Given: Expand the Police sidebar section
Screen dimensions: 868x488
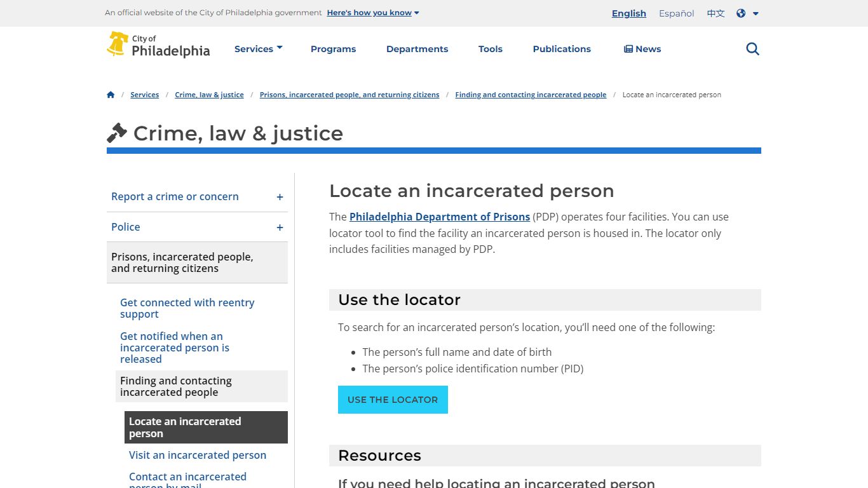Looking at the screenshot, I should pyautogui.click(x=280, y=227).
